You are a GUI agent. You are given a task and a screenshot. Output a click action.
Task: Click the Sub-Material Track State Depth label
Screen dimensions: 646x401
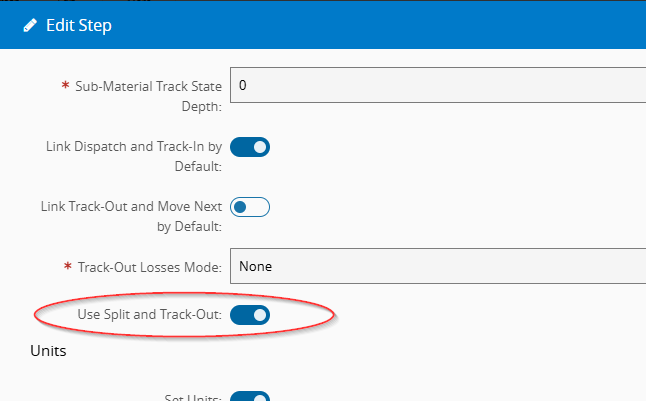pos(148,96)
